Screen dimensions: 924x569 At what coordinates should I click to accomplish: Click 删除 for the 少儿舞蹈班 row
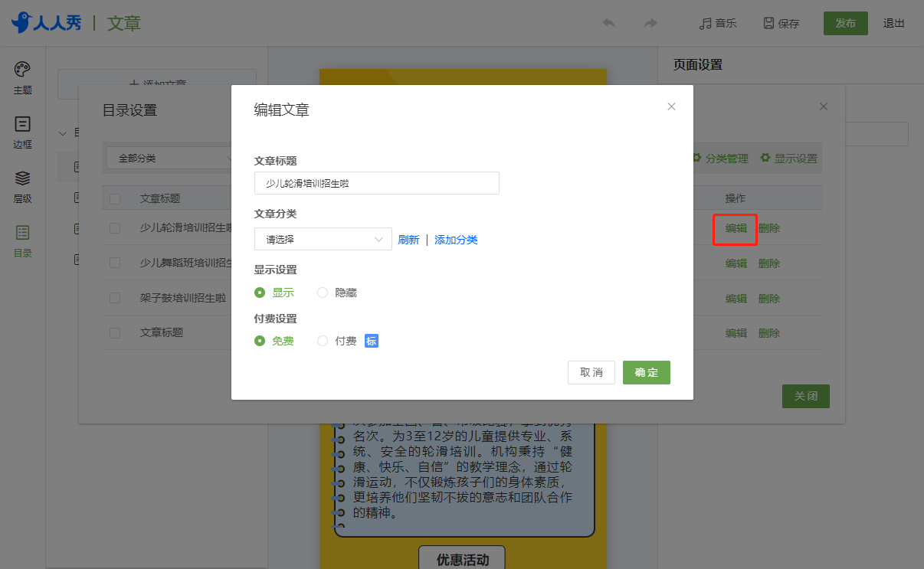769,263
